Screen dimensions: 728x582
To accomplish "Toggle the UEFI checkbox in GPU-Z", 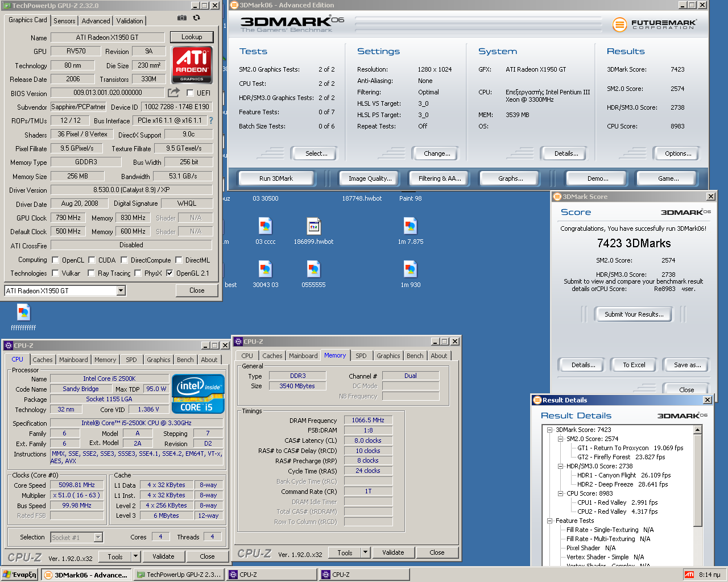I will [190, 93].
